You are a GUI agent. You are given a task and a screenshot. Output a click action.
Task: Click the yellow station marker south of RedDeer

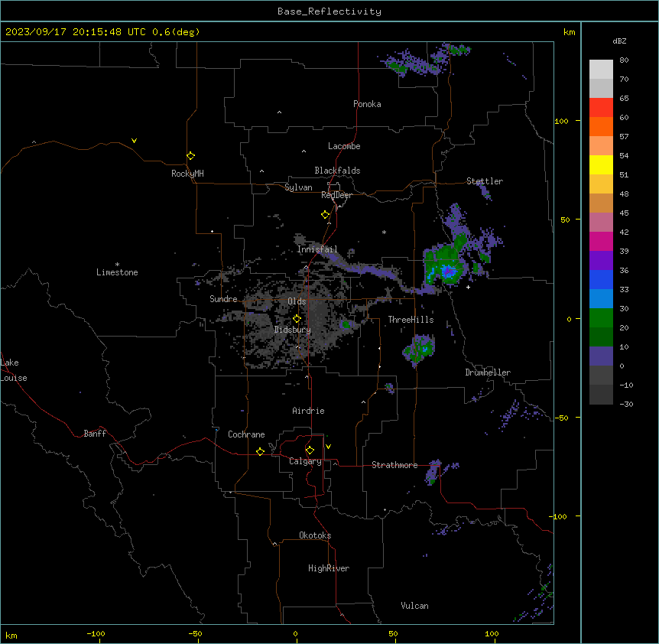pyautogui.click(x=325, y=215)
